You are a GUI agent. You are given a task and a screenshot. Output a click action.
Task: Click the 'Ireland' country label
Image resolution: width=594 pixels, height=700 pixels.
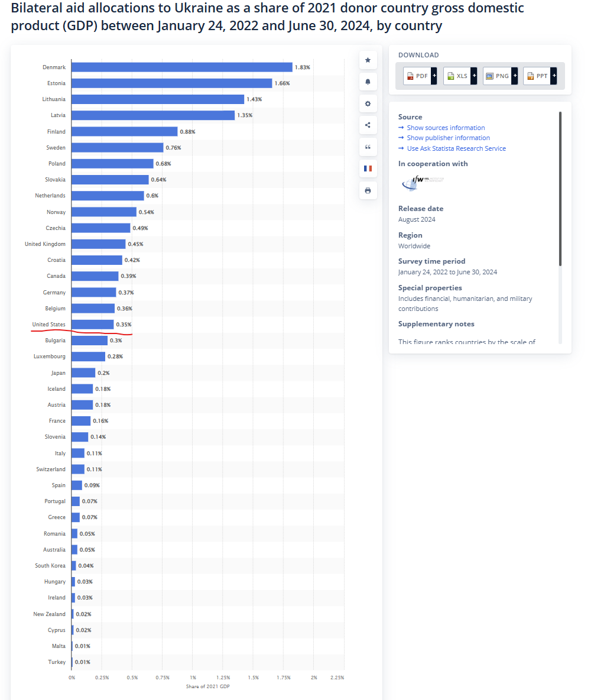click(57, 598)
